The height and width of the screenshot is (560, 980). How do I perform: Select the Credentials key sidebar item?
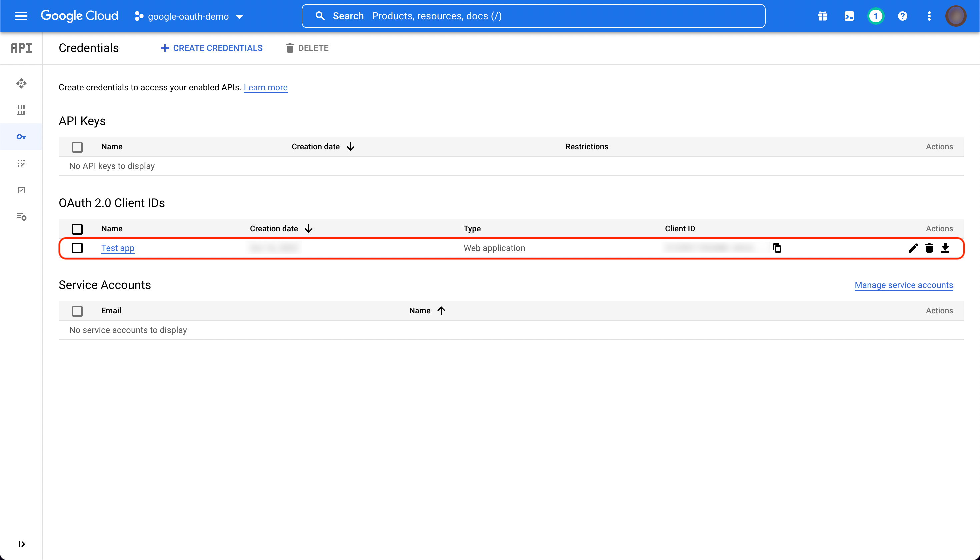click(21, 137)
